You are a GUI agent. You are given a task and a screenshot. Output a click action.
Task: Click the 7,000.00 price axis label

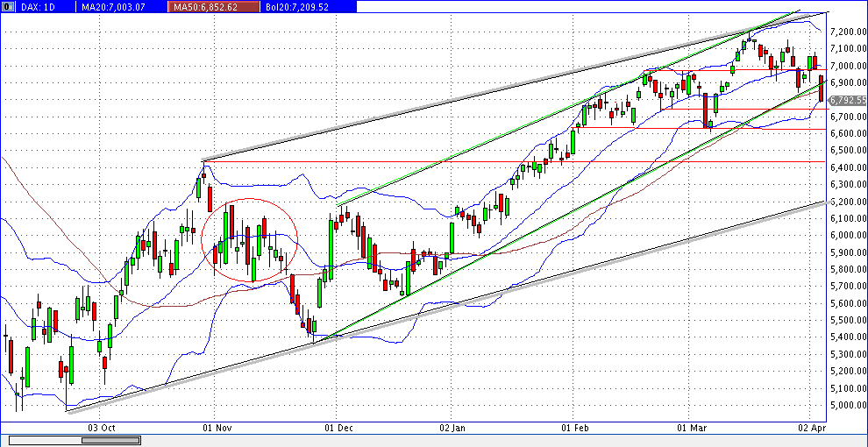[848, 66]
